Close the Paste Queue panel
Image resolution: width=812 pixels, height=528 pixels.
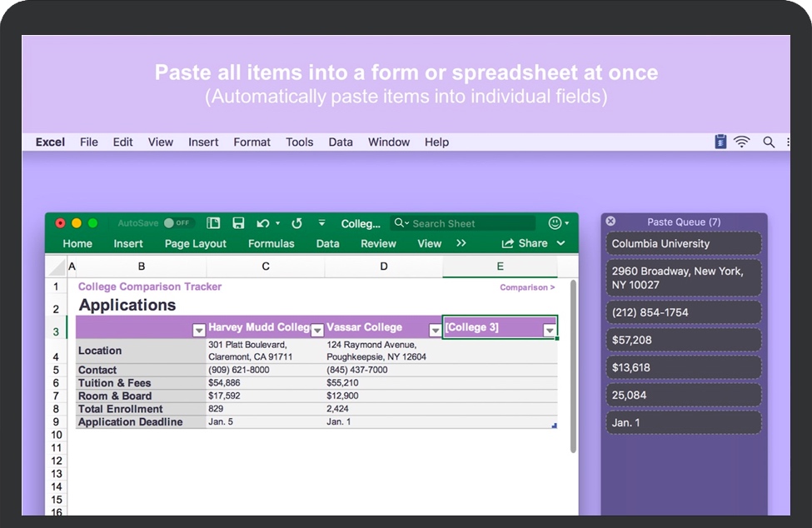(610, 222)
